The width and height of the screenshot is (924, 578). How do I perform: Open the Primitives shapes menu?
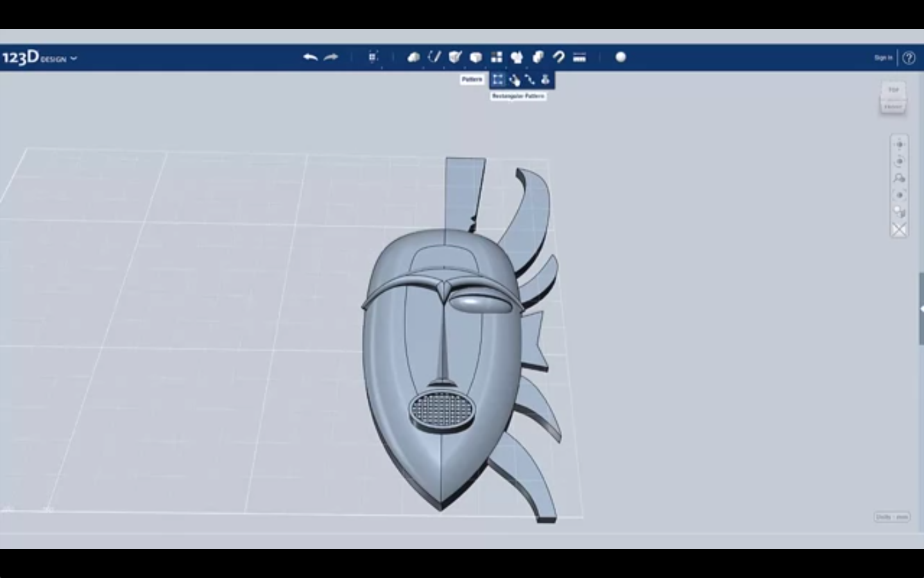(x=414, y=57)
